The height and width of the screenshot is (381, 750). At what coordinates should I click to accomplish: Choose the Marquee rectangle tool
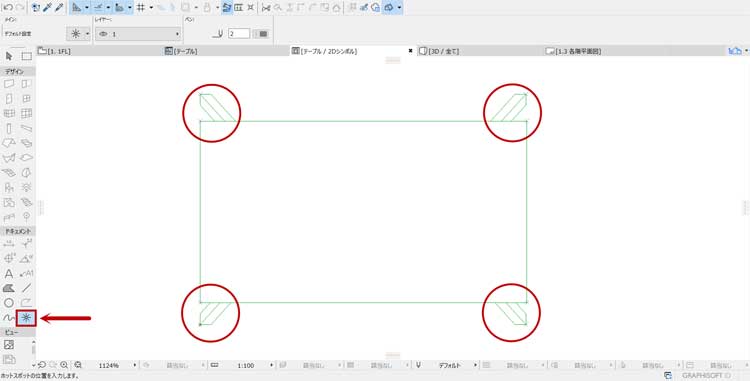tap(27, 56)
